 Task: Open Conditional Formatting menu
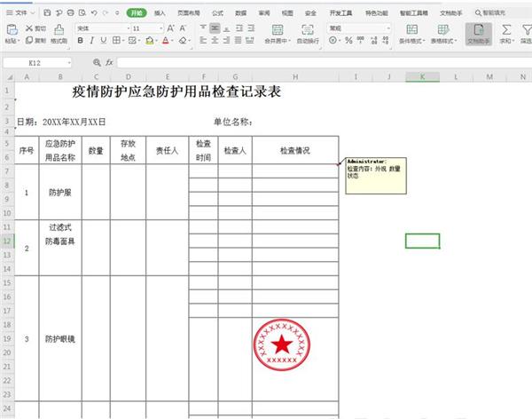[x=412, y=34]
